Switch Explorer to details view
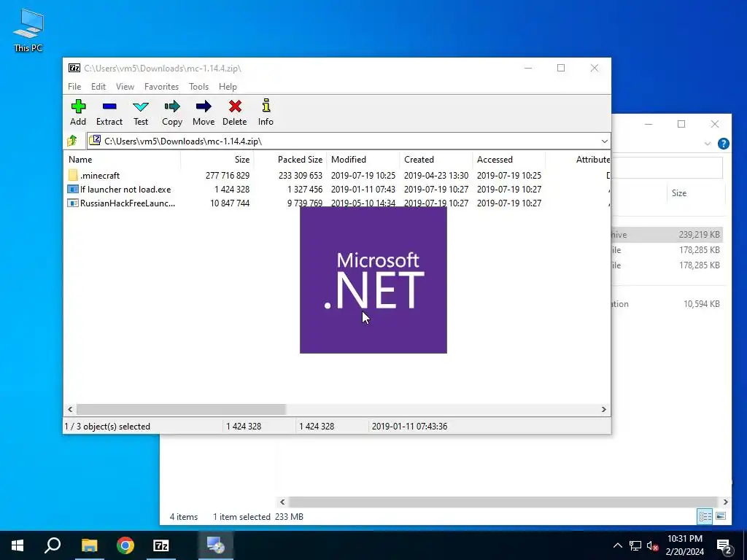 (705, 516)
